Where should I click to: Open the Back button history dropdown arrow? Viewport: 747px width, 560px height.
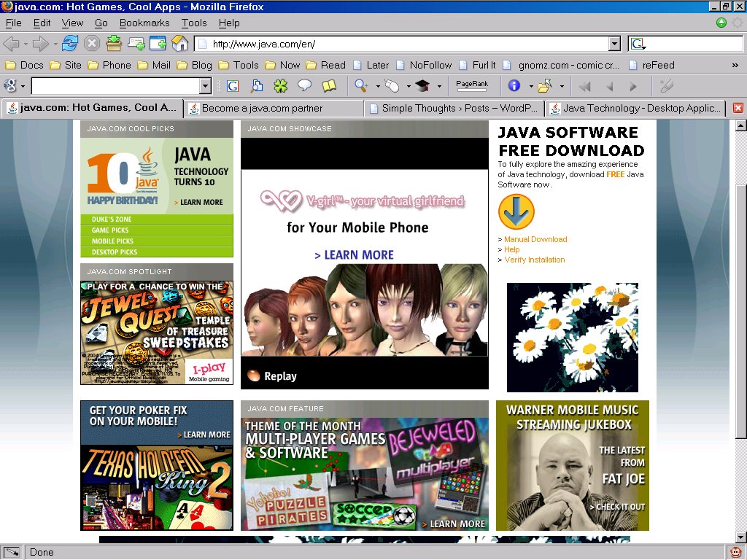(26, 44)
